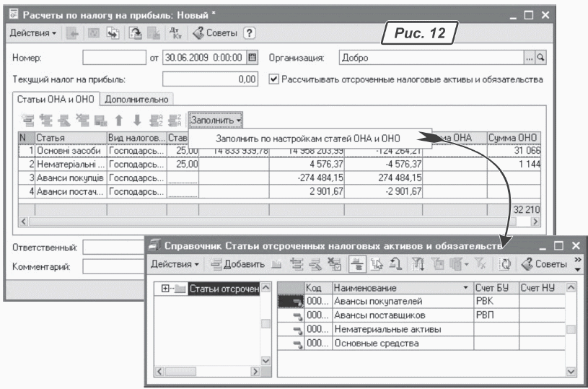Image resolution: width=588 pixels, height=389 pixels.
Task: Switch to the Дополнительно tab
Action: (x=136, y=99)
